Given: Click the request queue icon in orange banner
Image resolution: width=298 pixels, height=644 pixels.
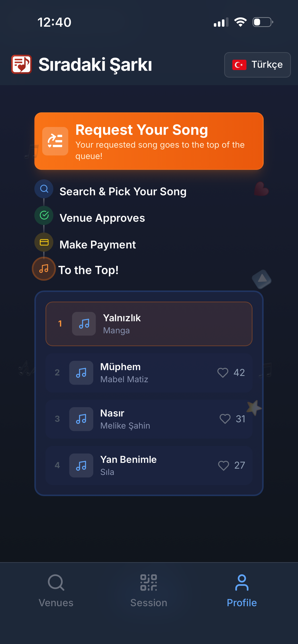Looking at the screenshot, I should pyautogui.click(x=55, y=141).
